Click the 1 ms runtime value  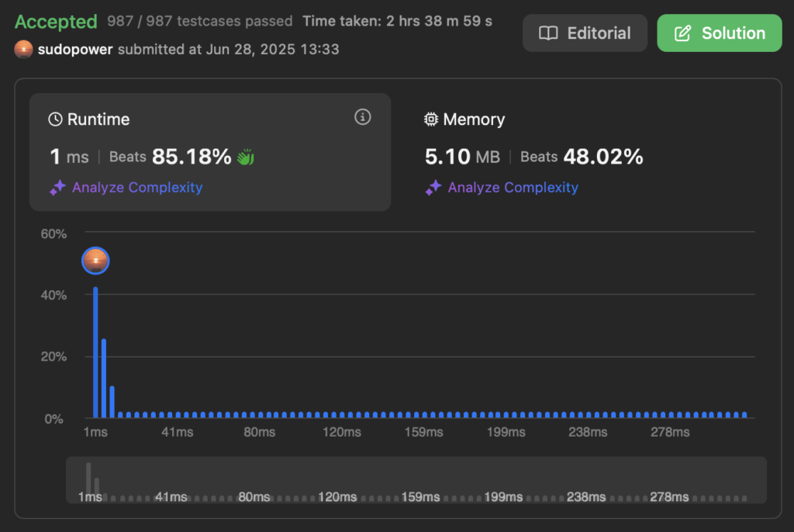[69, 157]
